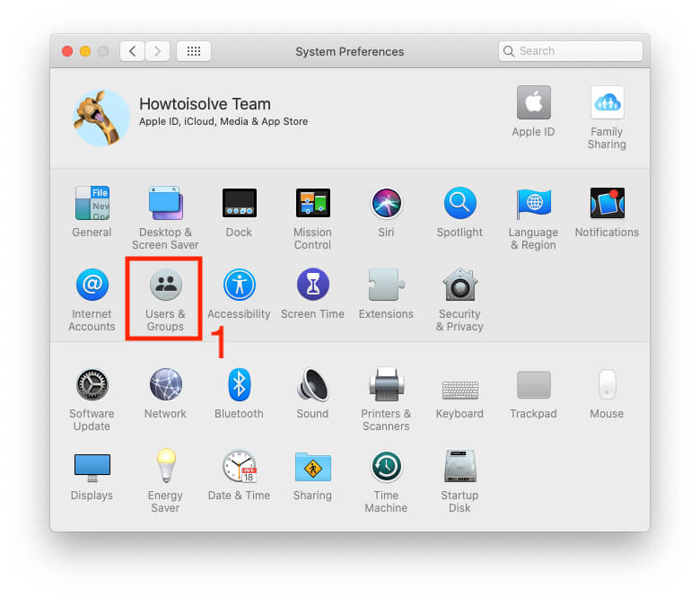Click the Howtoisolve Team account name
700x598 pixels.
tap(205, 104)
